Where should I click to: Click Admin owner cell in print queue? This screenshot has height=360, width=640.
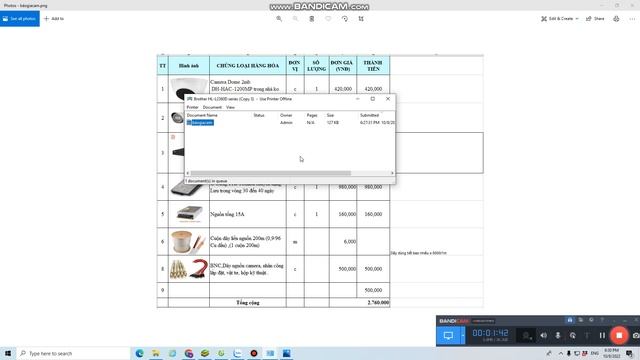[286, 122]
